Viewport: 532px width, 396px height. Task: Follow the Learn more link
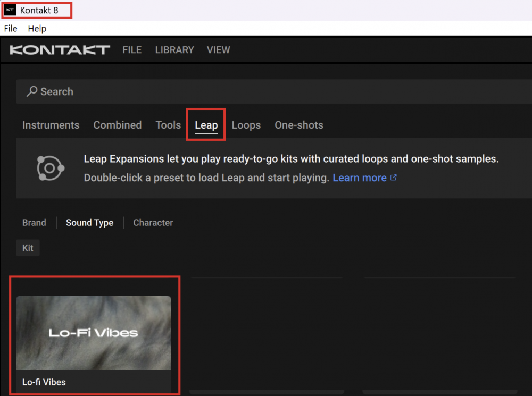[x=360, y=178]
